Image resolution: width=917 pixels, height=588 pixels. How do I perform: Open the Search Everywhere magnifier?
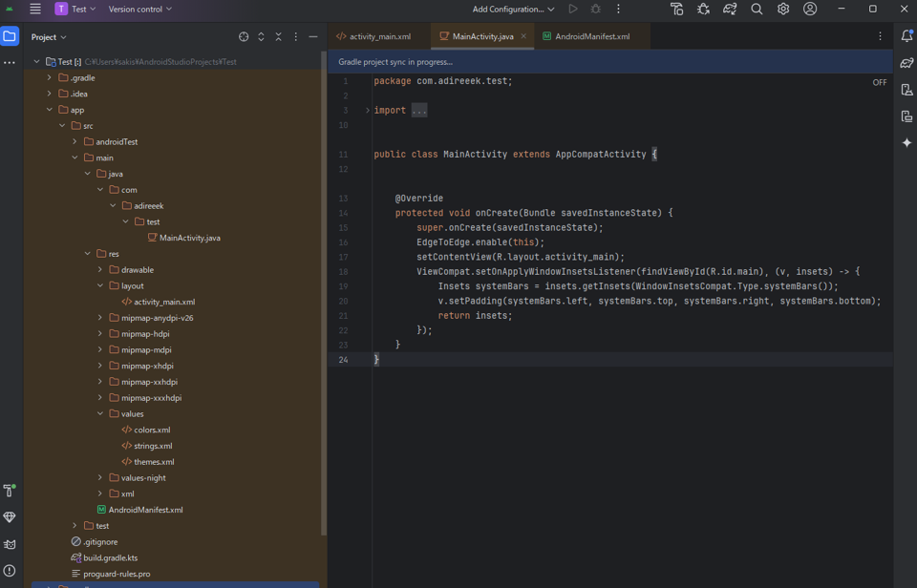pyautogui.click(x=757, y=10)
